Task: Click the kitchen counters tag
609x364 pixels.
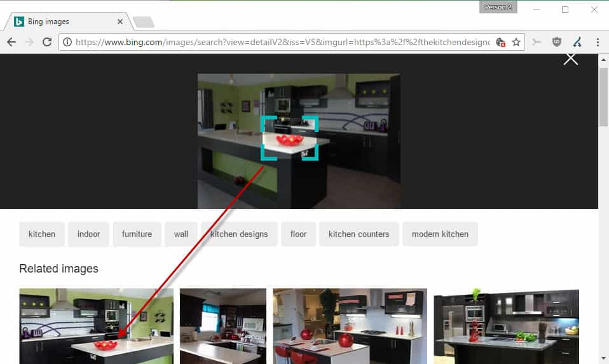Action: click(x=359, y=234)
